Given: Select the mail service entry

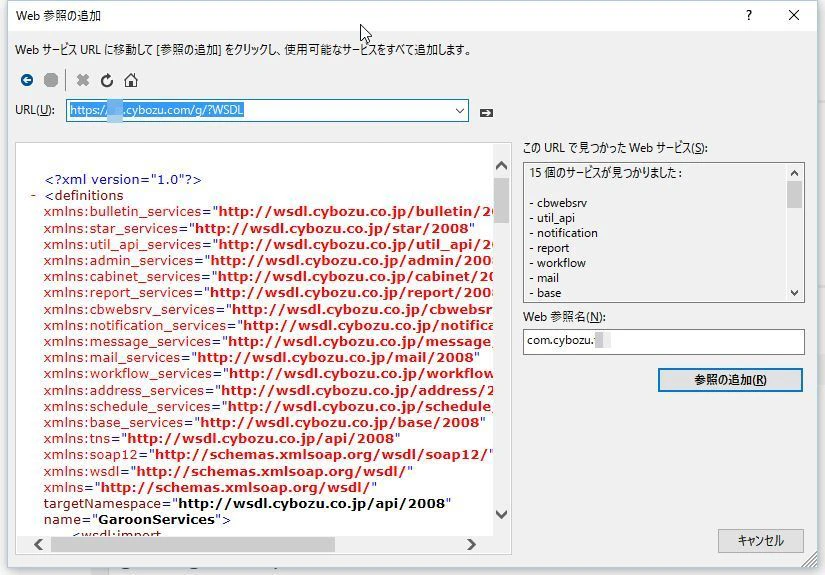Looking at the screenshot, I should coord(544,278).
